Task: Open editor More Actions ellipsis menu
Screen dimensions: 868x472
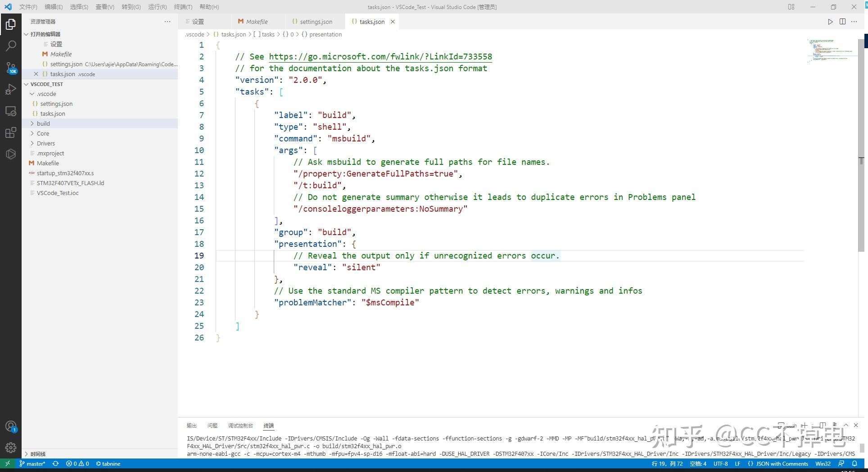Action: pyautogui.click(x=854, y=22)
